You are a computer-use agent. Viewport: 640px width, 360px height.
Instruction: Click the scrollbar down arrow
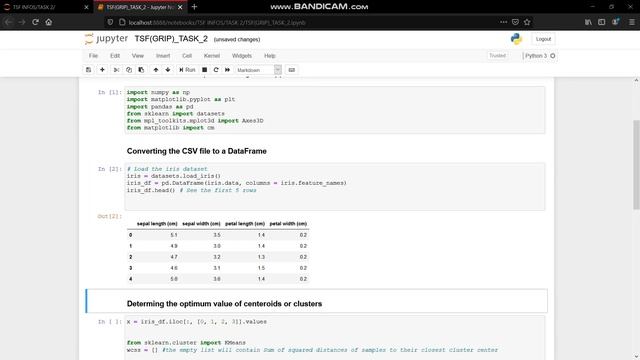point(636,356)
